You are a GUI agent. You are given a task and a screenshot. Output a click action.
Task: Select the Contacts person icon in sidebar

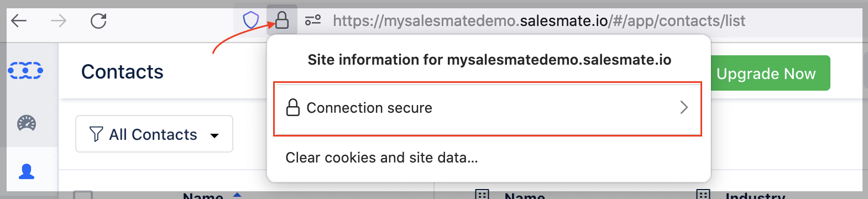click(27, 172)
